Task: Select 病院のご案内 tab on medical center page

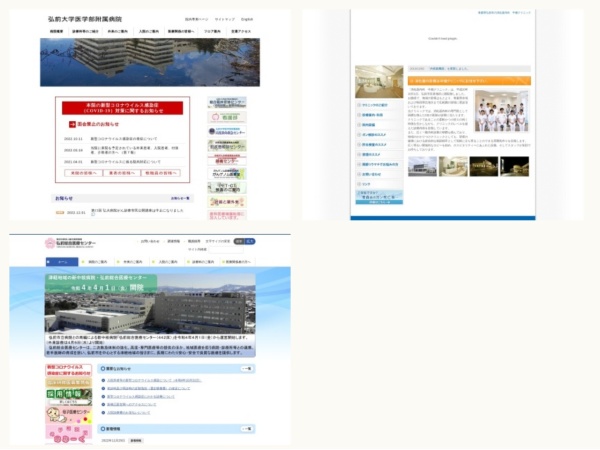Action: (x=98, y=262)
